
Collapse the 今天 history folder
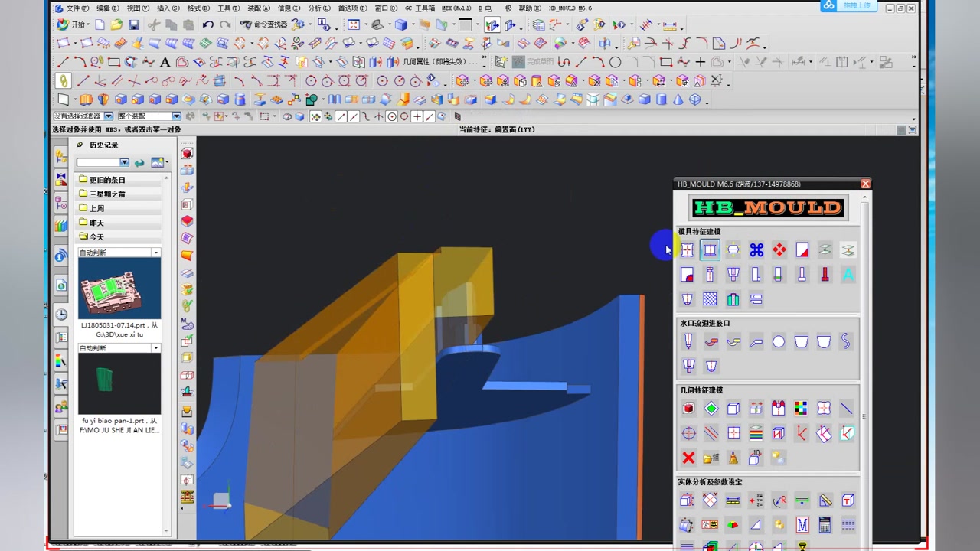(x=119, y=237)
